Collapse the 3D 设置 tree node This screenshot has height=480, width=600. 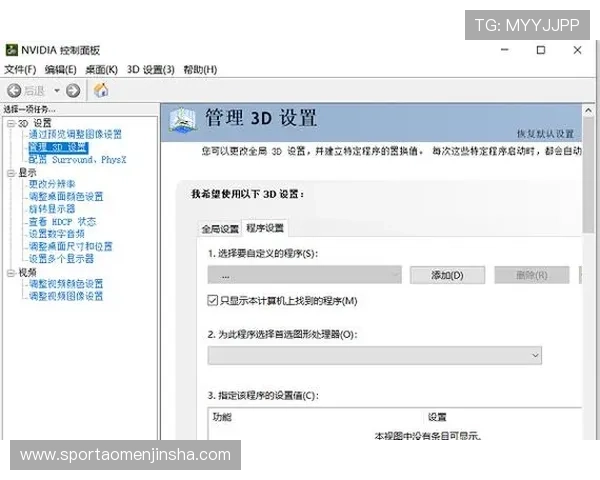11,124
